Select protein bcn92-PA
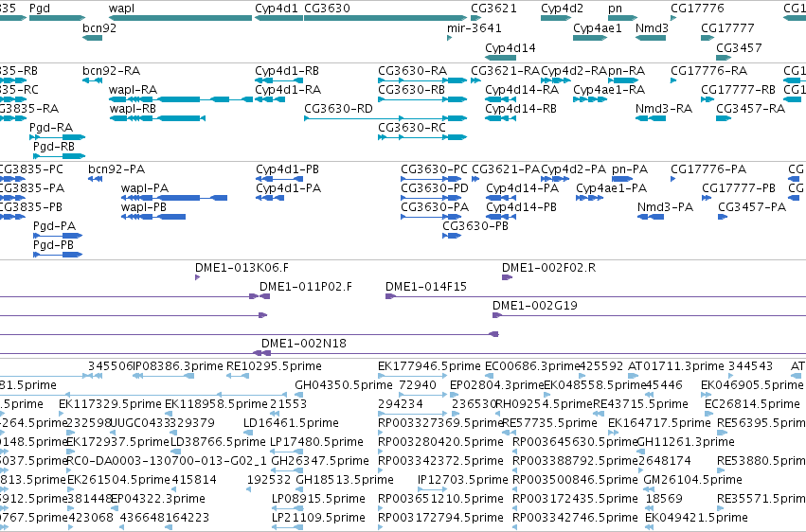806x532 pixels. (116, 169)
